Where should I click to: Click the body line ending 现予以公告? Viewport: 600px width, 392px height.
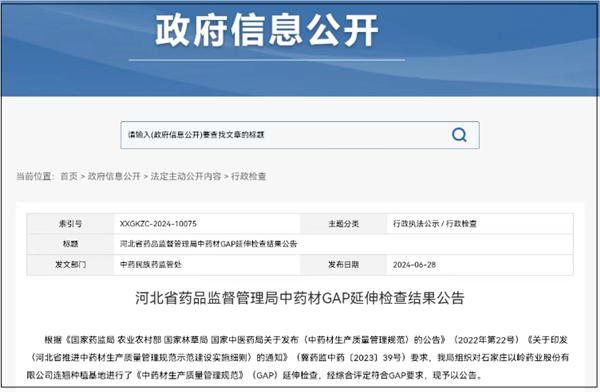coord(254,375)
